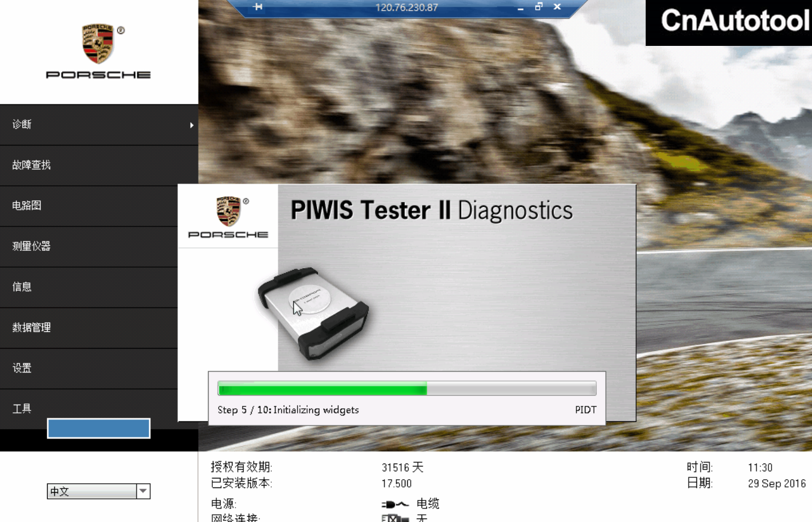This screenshot has width=812, height=522.
Task: Click the 17.500 installed version value
Action: pyautogui.click(x=396, y=483)
